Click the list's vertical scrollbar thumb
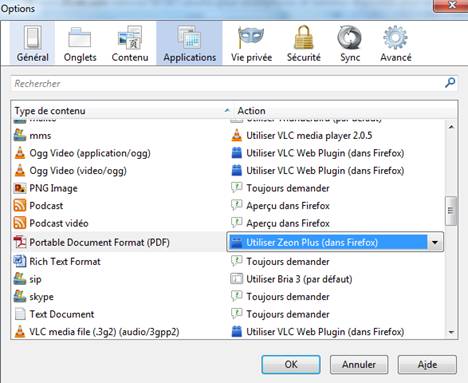 click(451, 211)
